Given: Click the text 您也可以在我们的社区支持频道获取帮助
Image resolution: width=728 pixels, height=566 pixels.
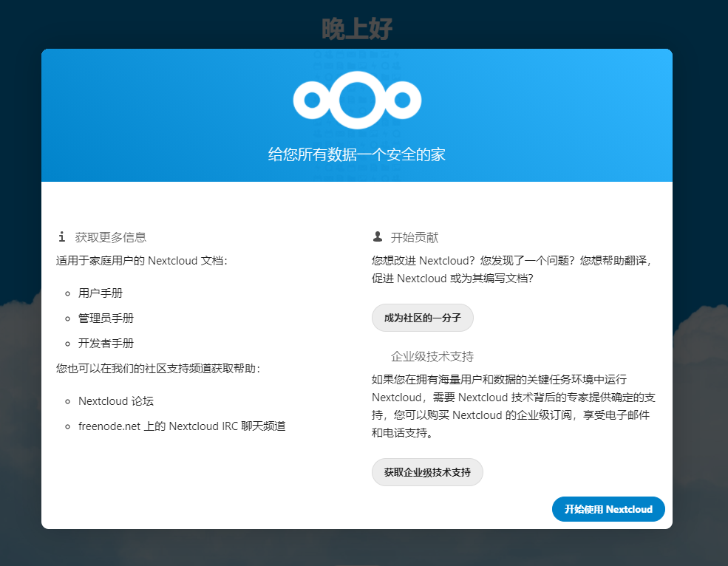Looking at the screenshot, I should 158,368.
